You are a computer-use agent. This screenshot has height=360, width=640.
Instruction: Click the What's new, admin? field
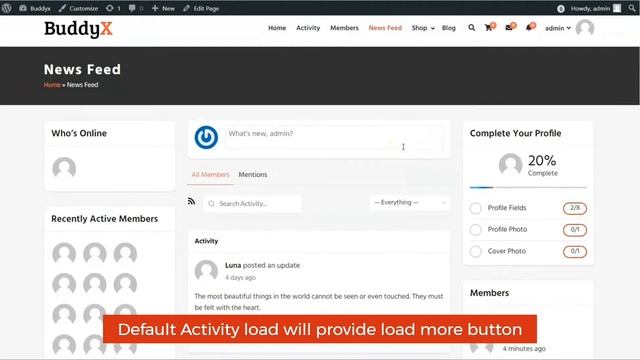tap(333, 138)
